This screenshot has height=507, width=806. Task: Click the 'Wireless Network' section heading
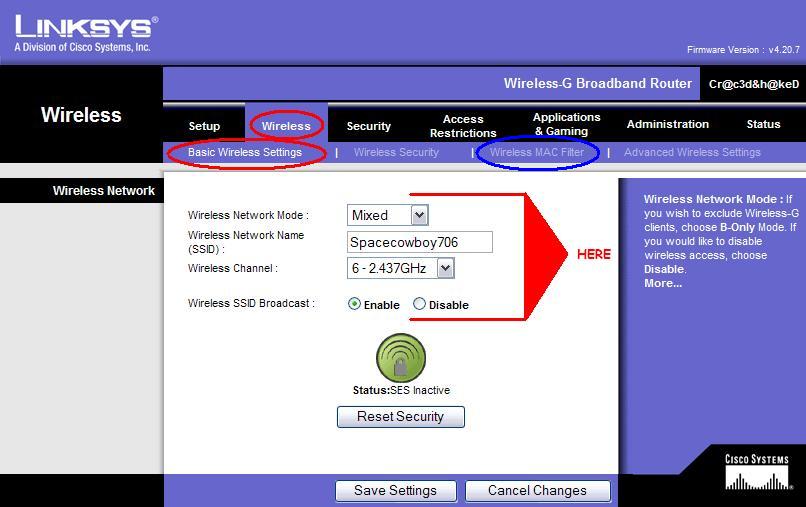click(x=103, y=191)
